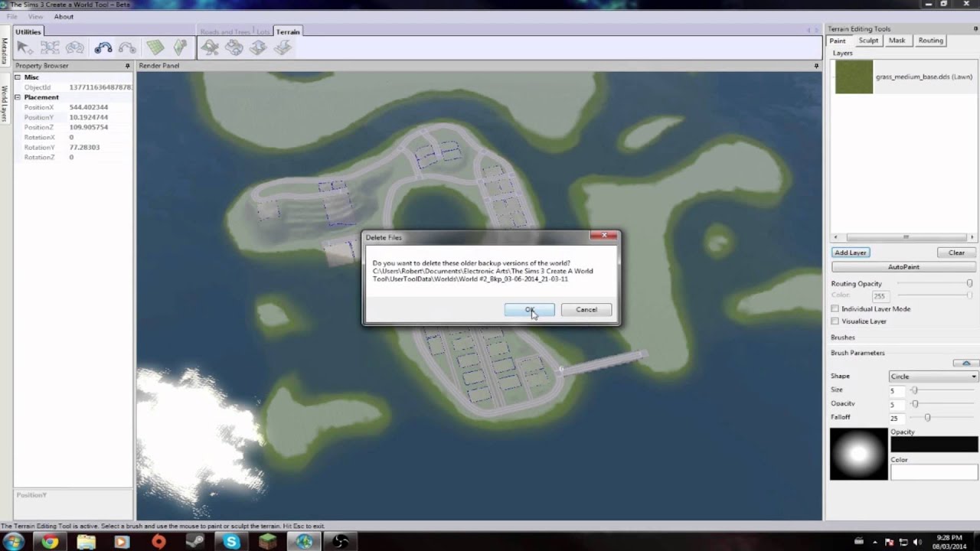980x551 pixels.
Task: Open the Roads and Trees tab
Action: pyautogui.click(x=225, y=32)
